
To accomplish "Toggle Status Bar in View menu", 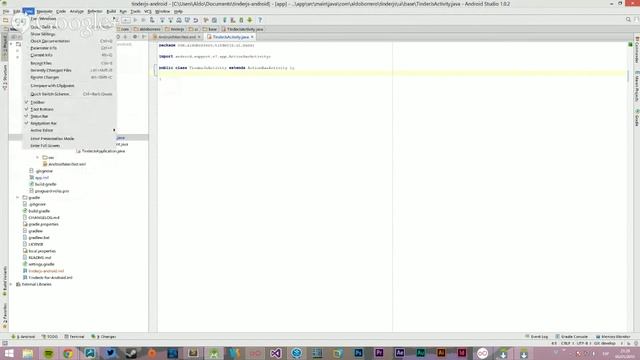I will click(69, 116).
